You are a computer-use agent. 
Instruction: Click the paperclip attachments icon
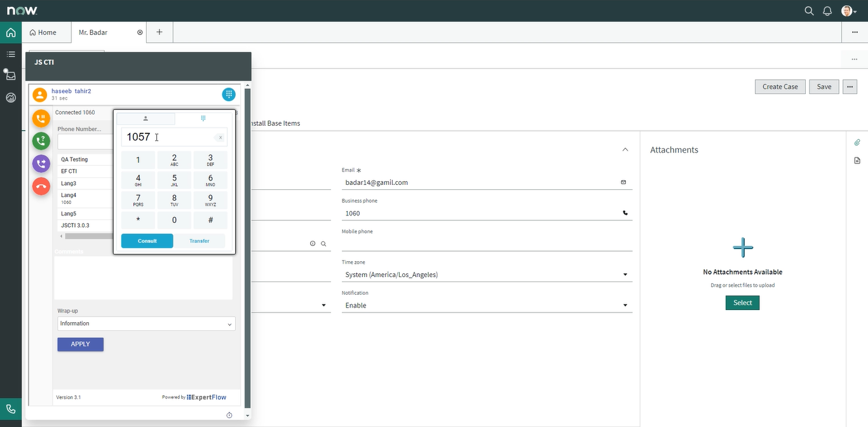857,142
